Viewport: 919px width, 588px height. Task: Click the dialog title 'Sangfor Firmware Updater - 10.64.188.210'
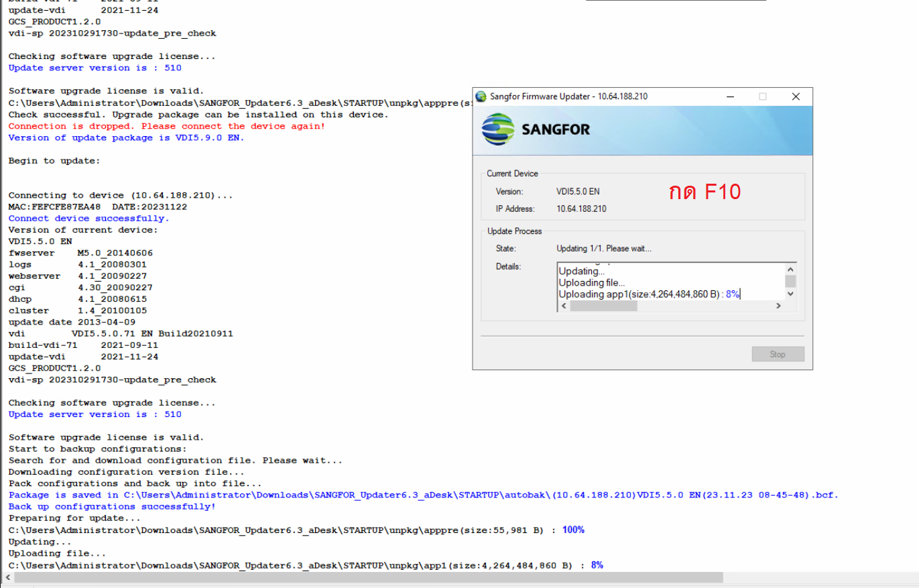(568, 97)
